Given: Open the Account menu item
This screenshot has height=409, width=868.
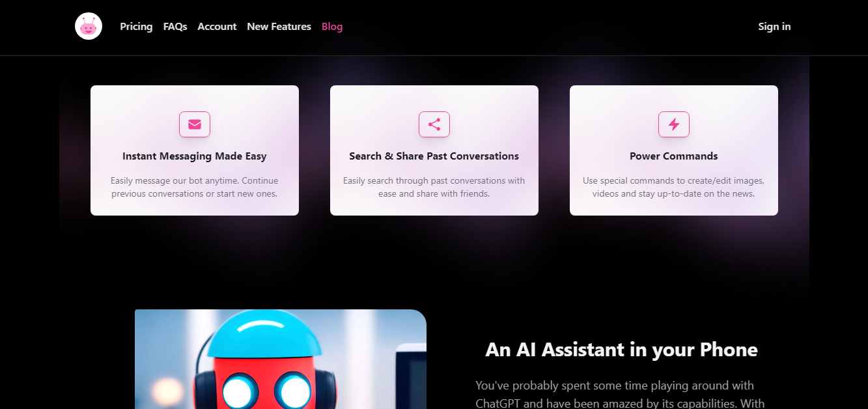Looking at the screenshot, I should click(217, 27).
